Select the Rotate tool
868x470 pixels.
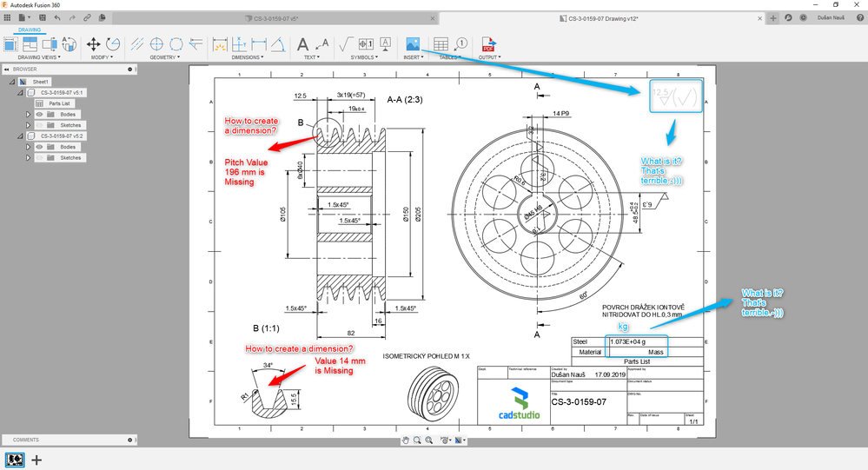(x=113, y=43)
